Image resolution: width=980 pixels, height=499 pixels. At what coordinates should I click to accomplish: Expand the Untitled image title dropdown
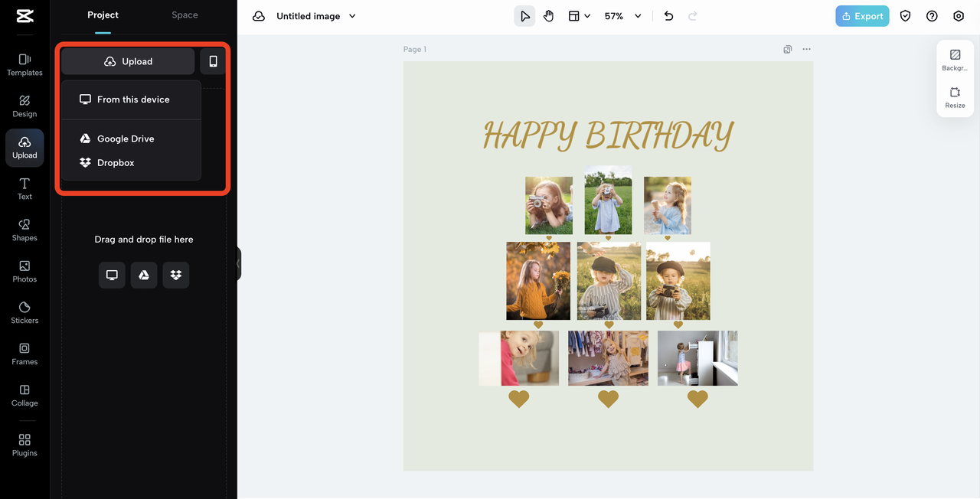click(352, 16)
